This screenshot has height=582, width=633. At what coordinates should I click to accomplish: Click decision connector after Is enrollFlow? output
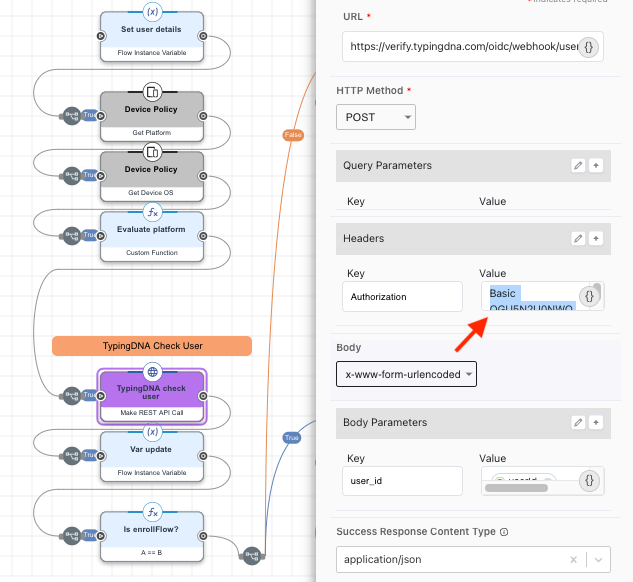point(252,556)
